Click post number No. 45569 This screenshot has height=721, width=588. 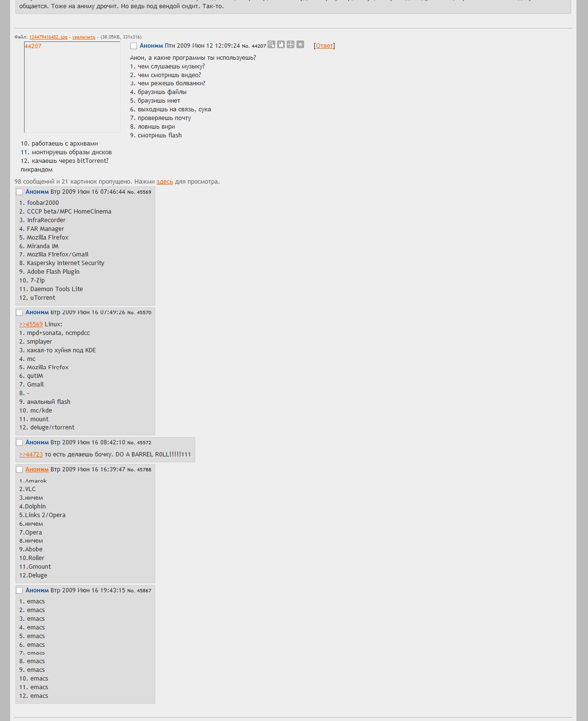(x=139, y=192)
